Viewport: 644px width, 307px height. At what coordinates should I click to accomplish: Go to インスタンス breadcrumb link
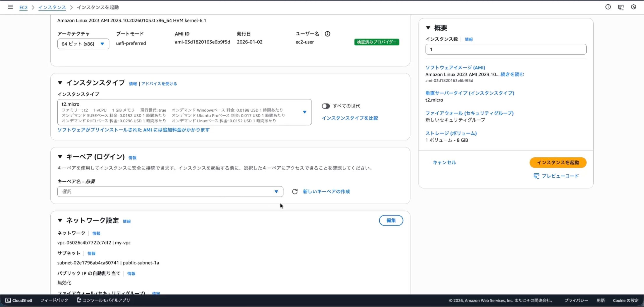click(x=52, y=7)
